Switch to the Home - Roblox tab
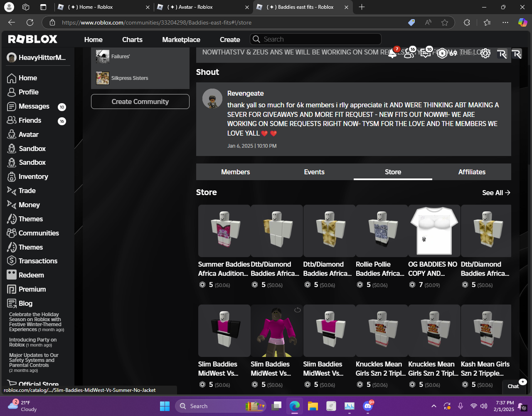 coord(103,7)
